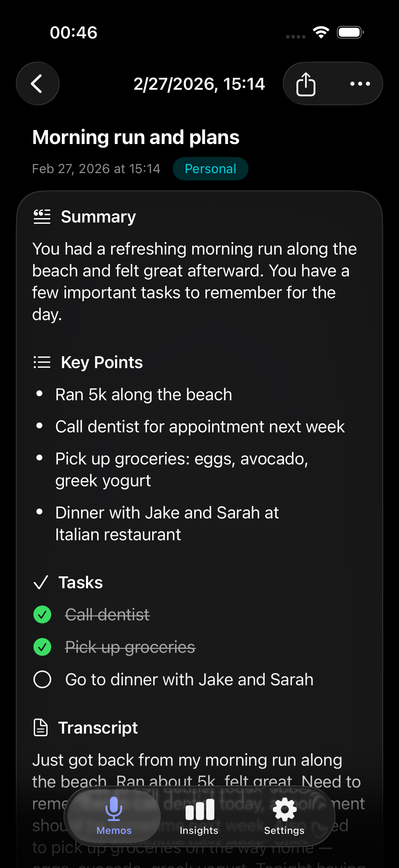Tap the back chevron button

pos(37,83)
